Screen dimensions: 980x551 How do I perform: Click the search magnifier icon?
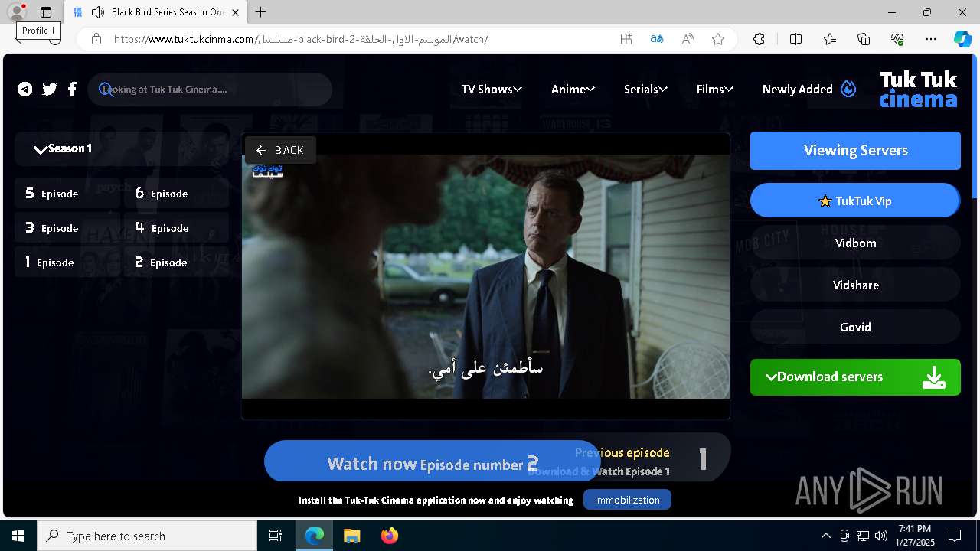pos(106,90)
